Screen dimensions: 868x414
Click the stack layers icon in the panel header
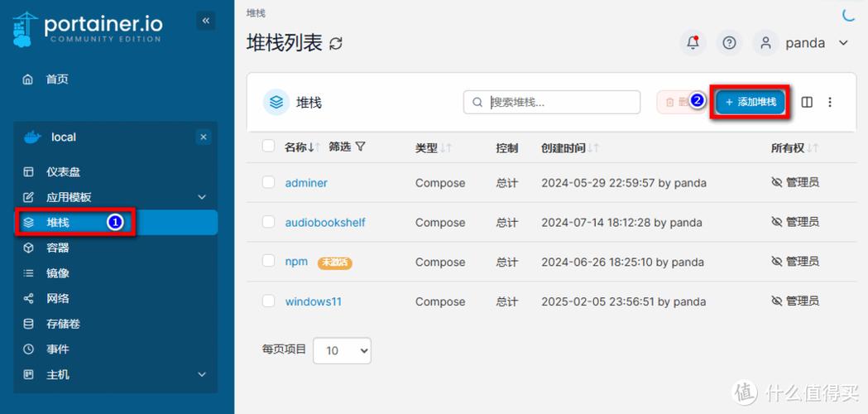tap(276, 103)
